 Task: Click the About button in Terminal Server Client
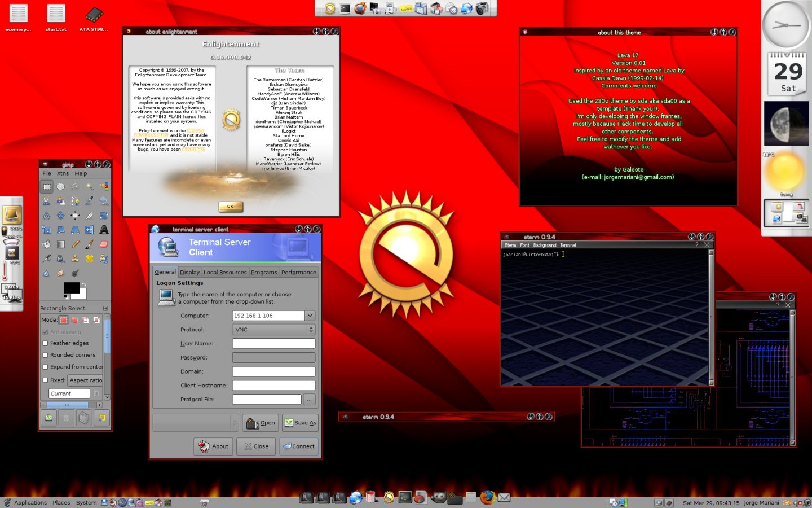coord(214,446)
